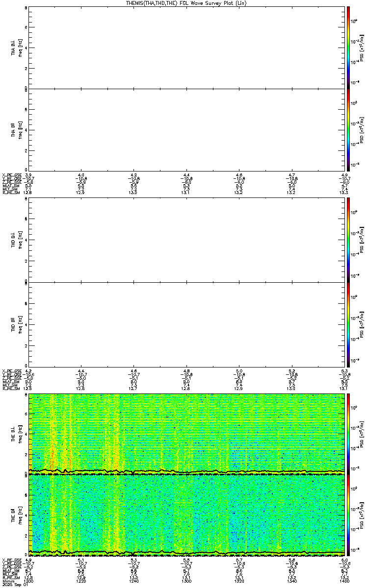
Task: Click the THD B-perpendicular color bar
Action: pyautogui.click(x=348, y=240)
